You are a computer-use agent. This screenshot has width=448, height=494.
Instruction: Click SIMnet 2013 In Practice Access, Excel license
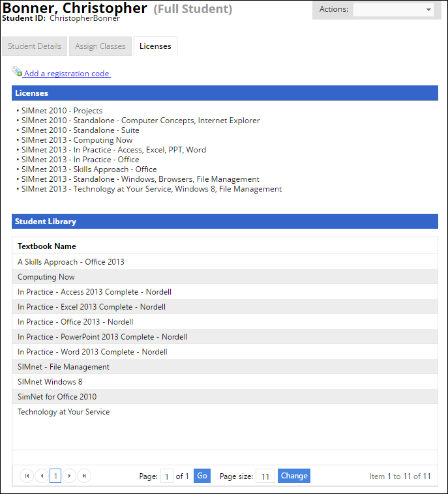pos(113,150)
